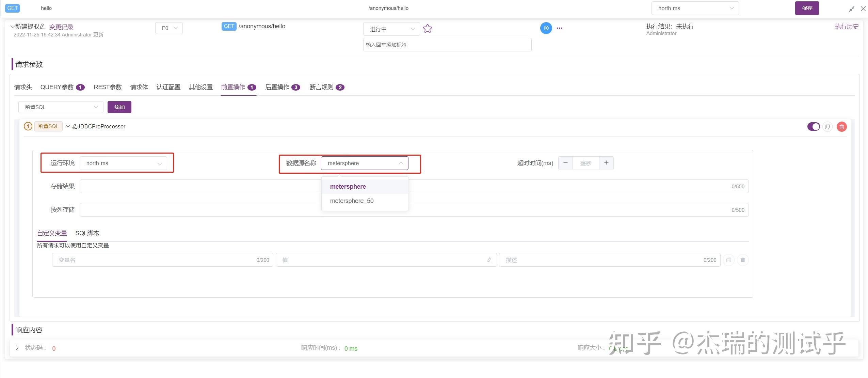Click trash icon on custom variable row

[742, 260]
